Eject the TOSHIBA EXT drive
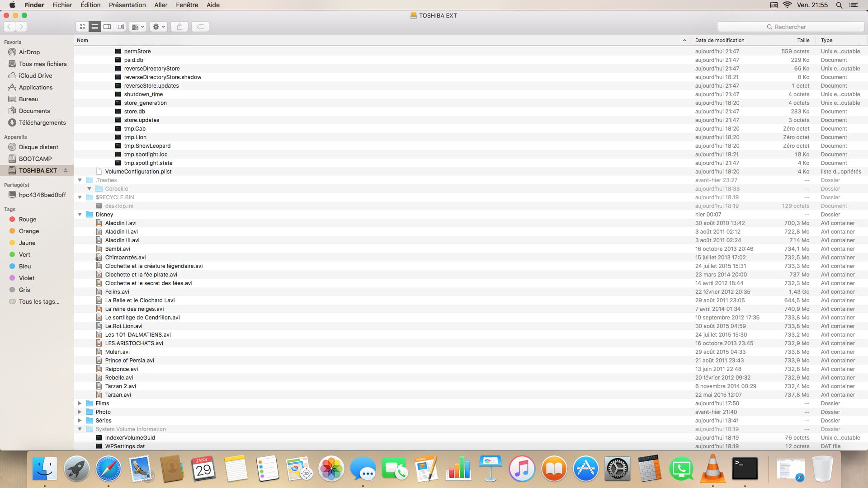This screenshot has height=488, width=868. [x=66, y=170]
